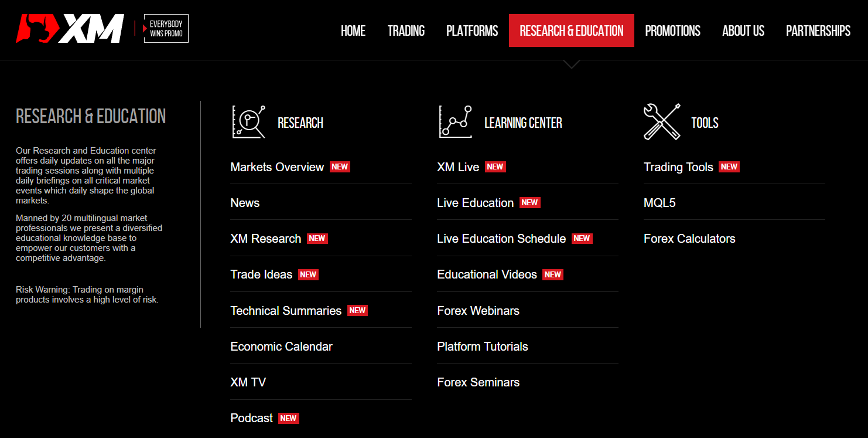
Task: Open the About Us menu
Action: tap(743, 30)
